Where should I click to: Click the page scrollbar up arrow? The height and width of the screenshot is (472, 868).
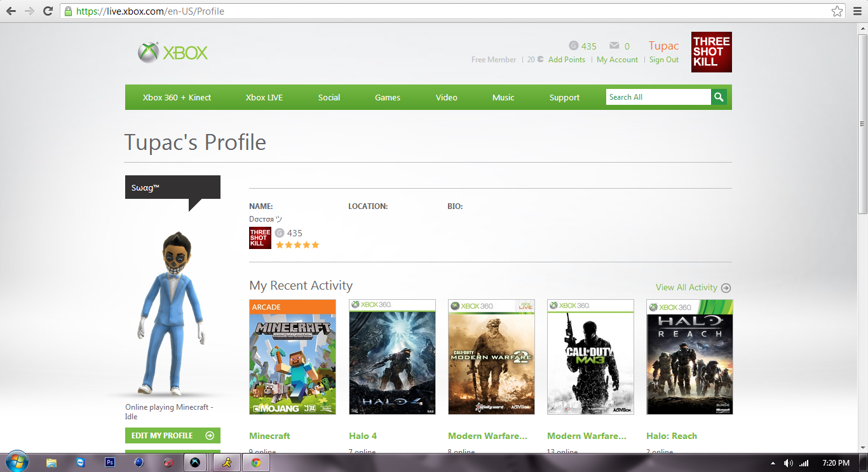pos(862,29)
